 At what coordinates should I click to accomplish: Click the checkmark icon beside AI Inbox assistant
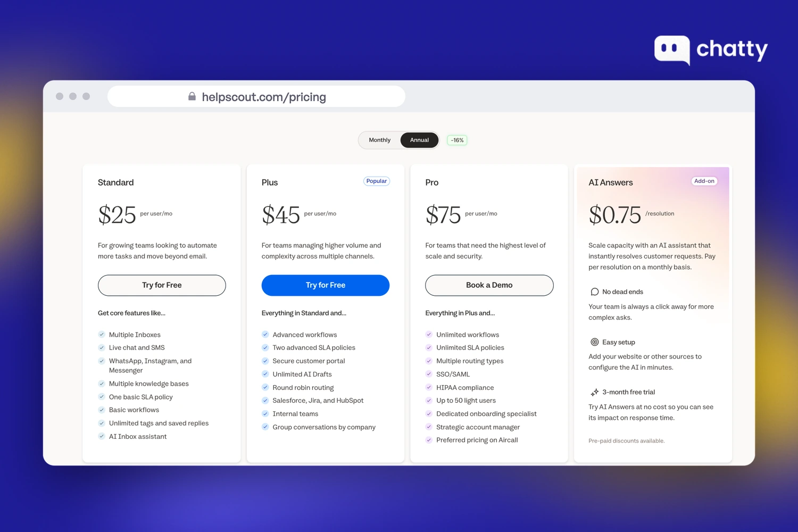(102, 436)
